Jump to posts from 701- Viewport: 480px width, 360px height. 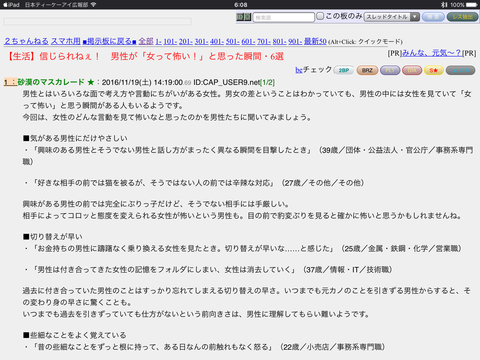click(x=264, y=41)
